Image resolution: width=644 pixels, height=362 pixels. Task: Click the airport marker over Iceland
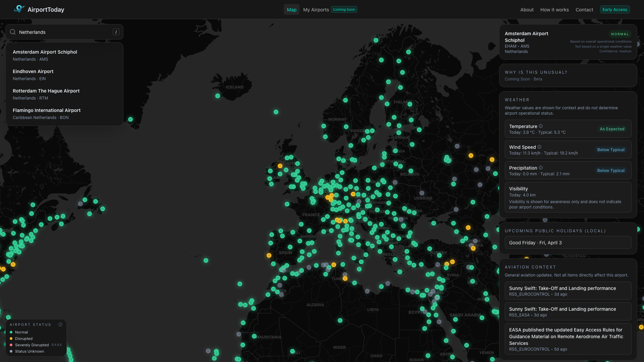[x=218, y=96]
